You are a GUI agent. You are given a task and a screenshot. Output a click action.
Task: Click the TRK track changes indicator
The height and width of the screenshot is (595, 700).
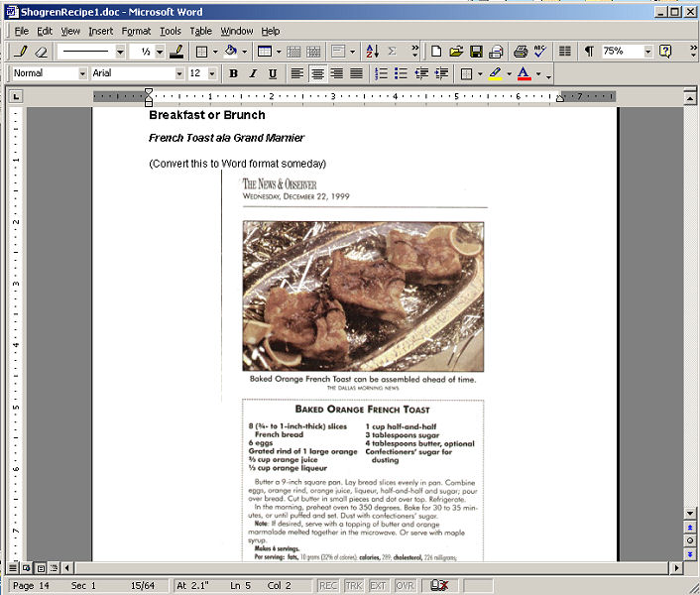[353, 586]
